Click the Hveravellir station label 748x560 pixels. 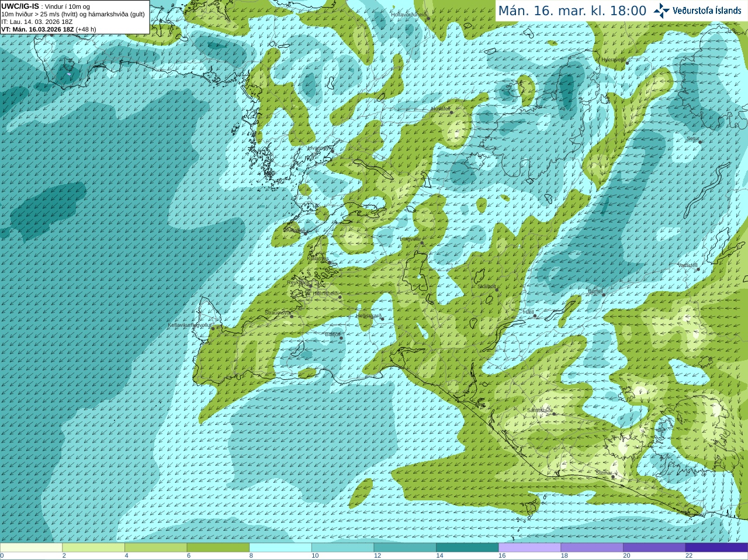coord(614,60)
